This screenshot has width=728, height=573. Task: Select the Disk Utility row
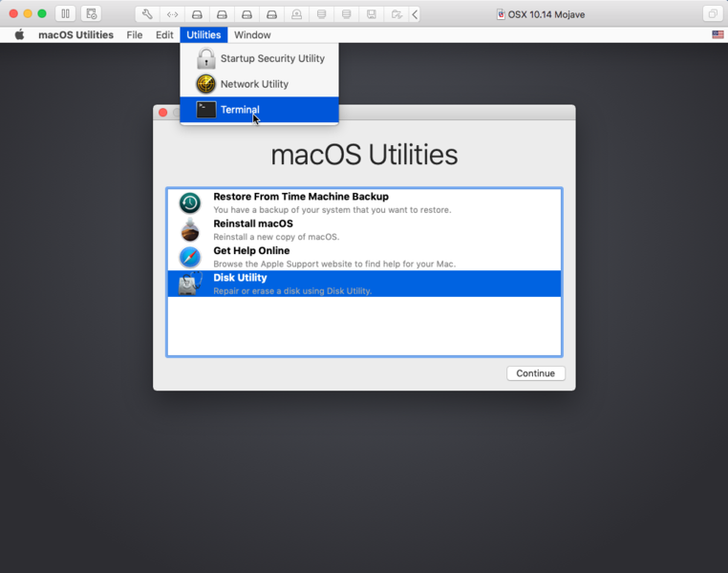pos(364,284)
